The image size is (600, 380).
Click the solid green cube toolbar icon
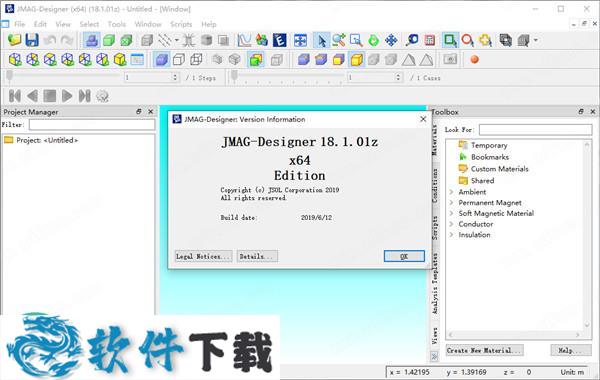tap(109, 40)
